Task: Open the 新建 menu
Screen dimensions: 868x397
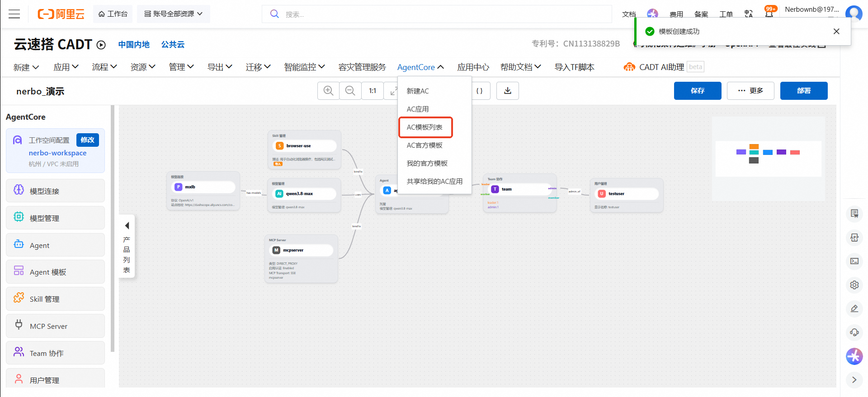Action: [26, 67]
